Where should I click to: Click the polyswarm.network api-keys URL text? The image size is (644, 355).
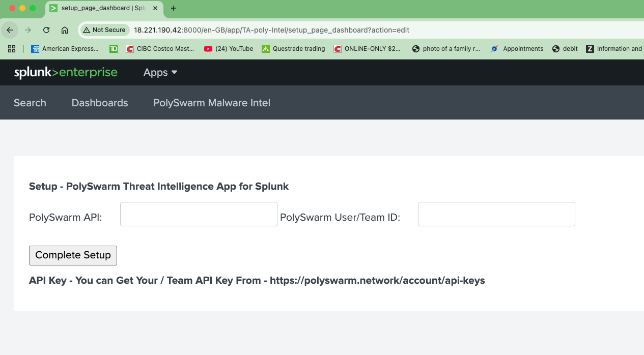(x=377, y=280)
